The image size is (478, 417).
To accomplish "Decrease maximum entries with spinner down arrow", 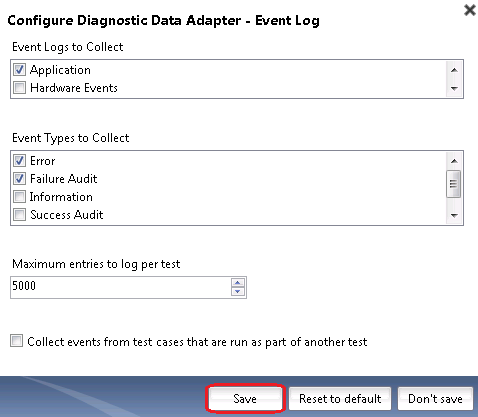I will (x=238, y=292).
